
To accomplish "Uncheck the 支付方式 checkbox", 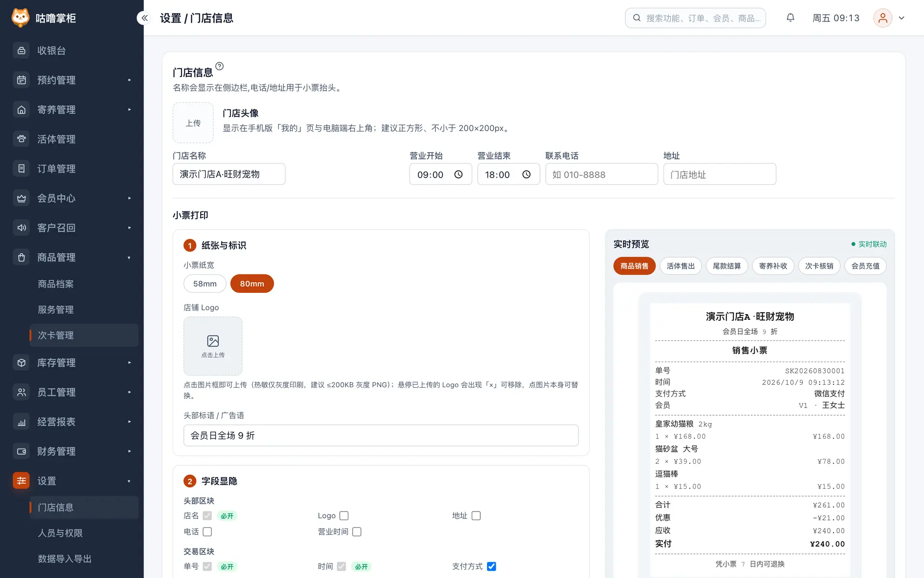I will coord(491,566).
